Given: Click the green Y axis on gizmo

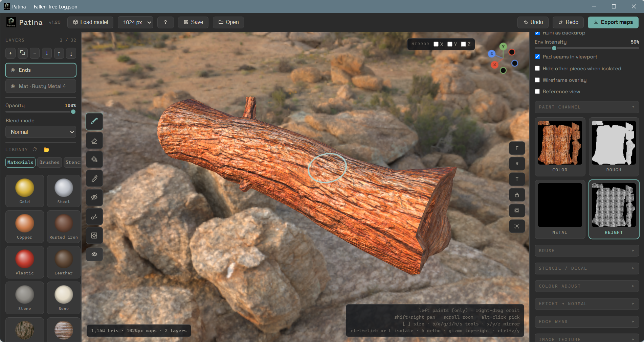Looking at the screenshot, I should [x=503, y=47].
